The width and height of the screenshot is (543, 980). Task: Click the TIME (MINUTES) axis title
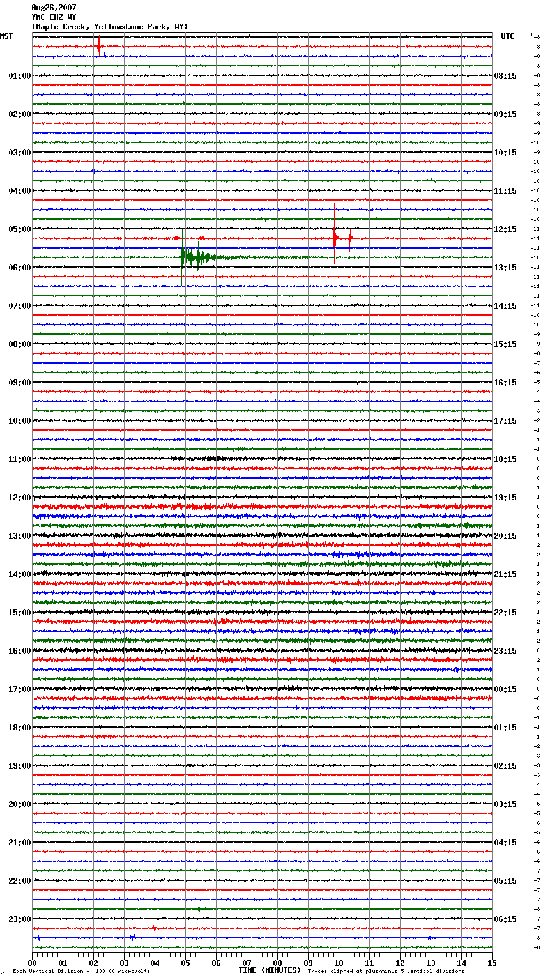click(270, 970)
